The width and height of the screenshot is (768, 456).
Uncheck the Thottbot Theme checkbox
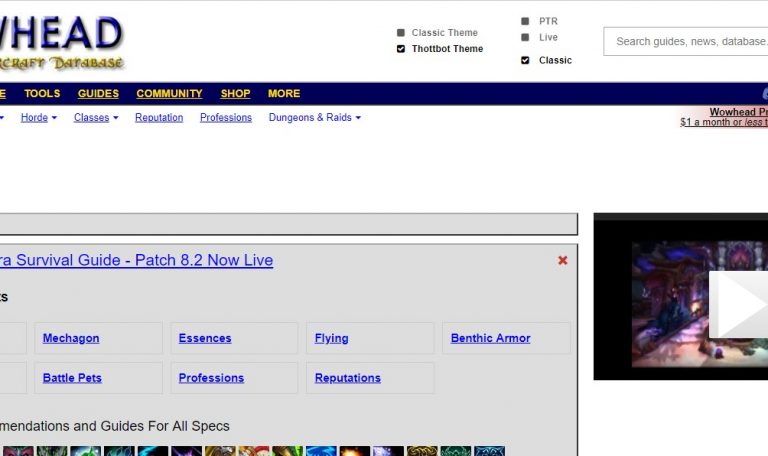tap(401, 49)
